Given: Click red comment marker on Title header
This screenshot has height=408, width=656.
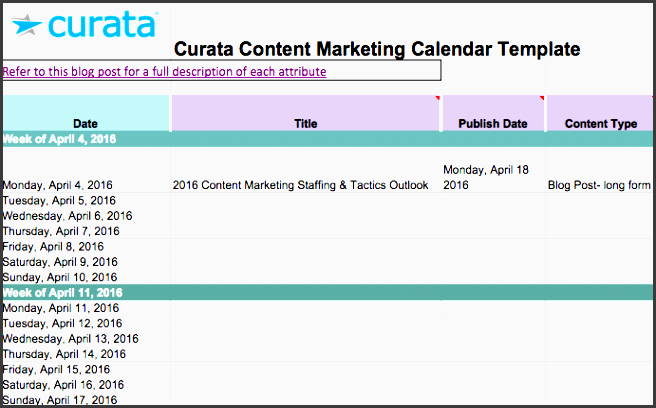Looking at the screenshot, I should 436,98.
